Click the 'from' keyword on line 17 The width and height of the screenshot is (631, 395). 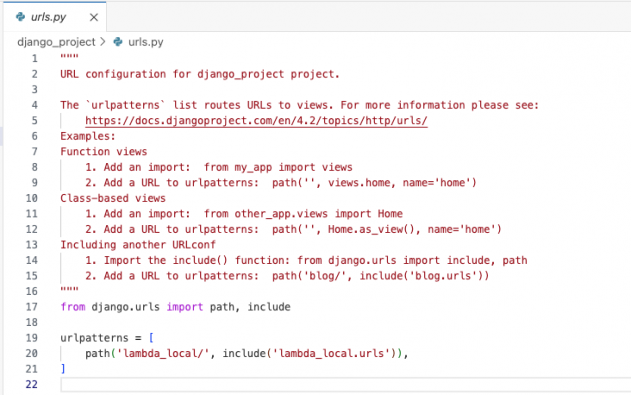tap(73, 307)
